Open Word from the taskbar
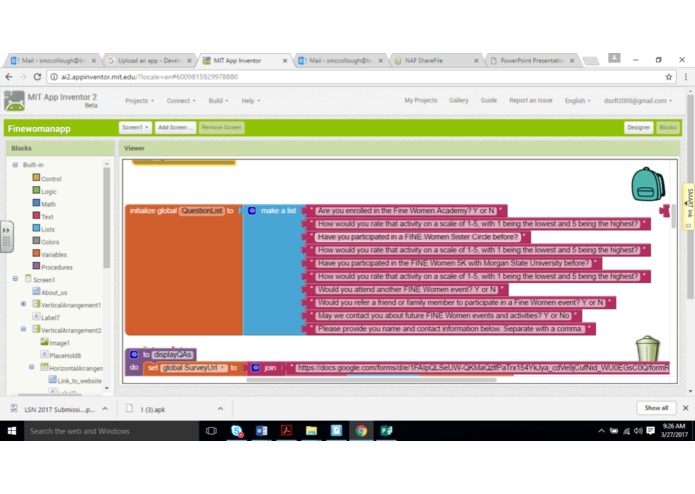The height and width of the screenshot is (494, 695). [262, 431]
